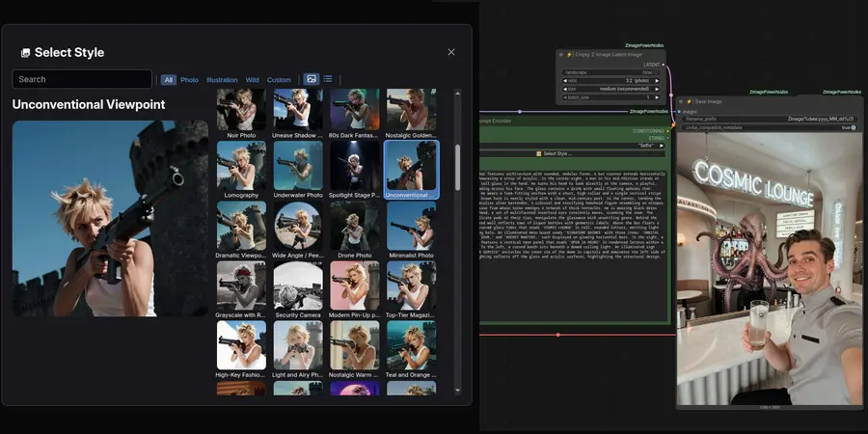Screen dimensions: 868x434
Task: Select the High-Key Fashion style
Action: click(x=241, y=345)
